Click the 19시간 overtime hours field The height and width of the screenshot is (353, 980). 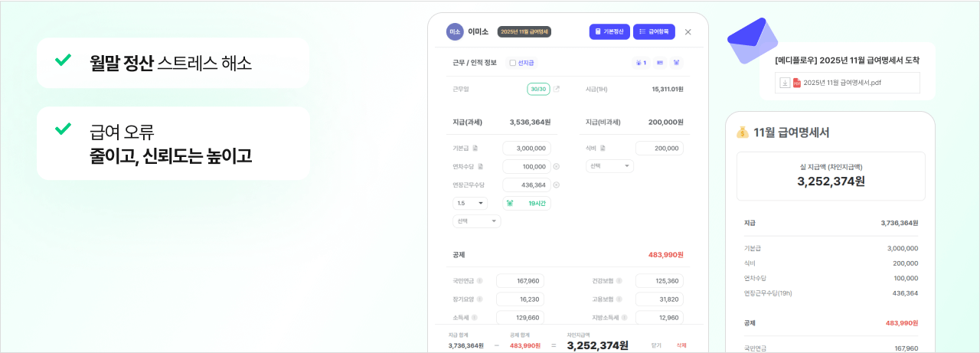(527, 203)
